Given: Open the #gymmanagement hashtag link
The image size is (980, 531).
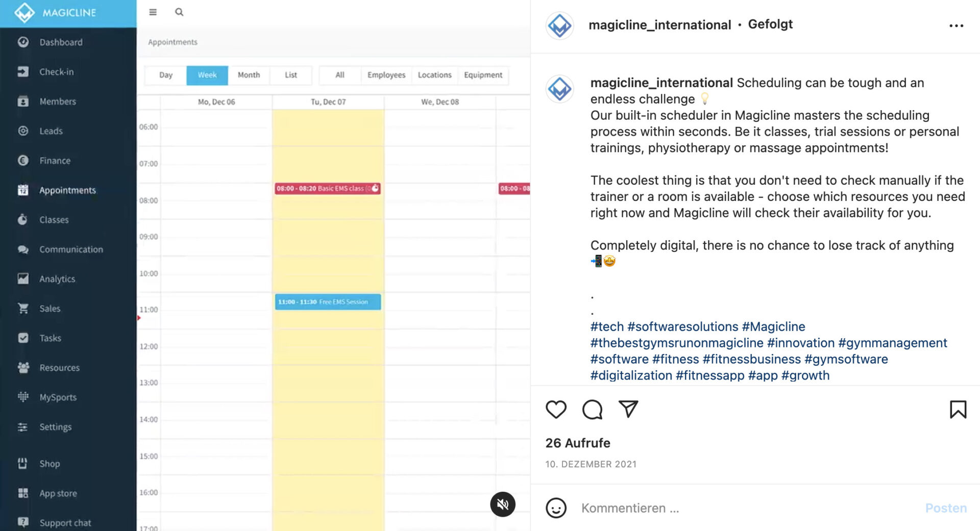Looking at the screenshot, I should point(892,343).
